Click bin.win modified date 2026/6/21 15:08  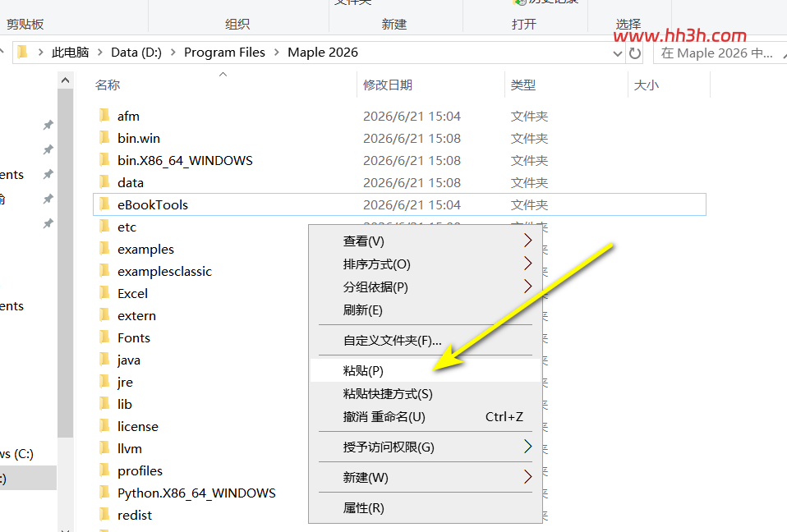412,138
